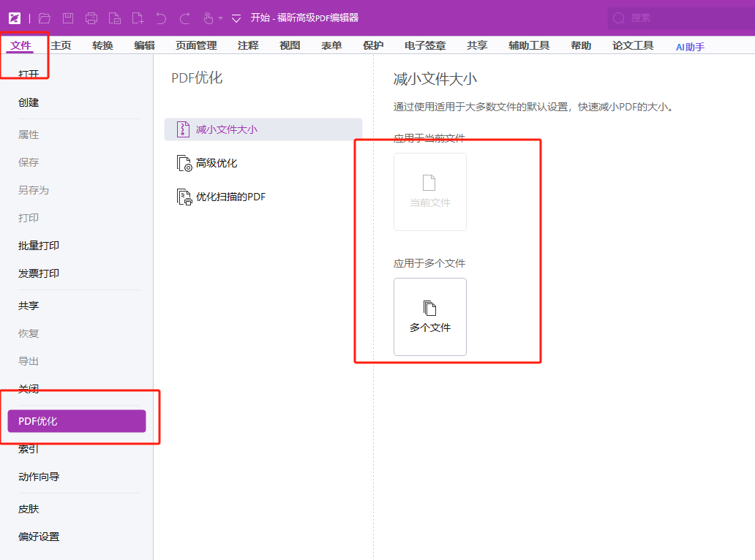The image size is (755, 560).
Task: Click the open folder icon in title bar
Action: (45, 18)
